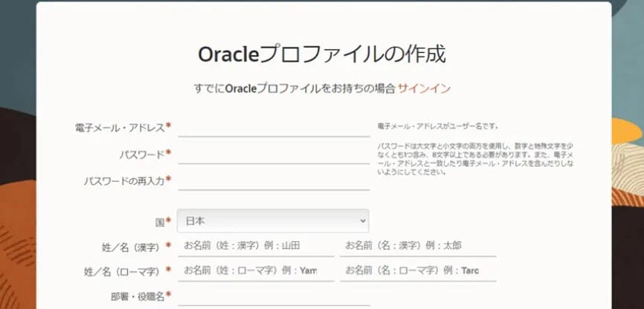Click the 姓／名（ローマ字） label
This screenshot has height=309, width=644.
pos(121,272)
